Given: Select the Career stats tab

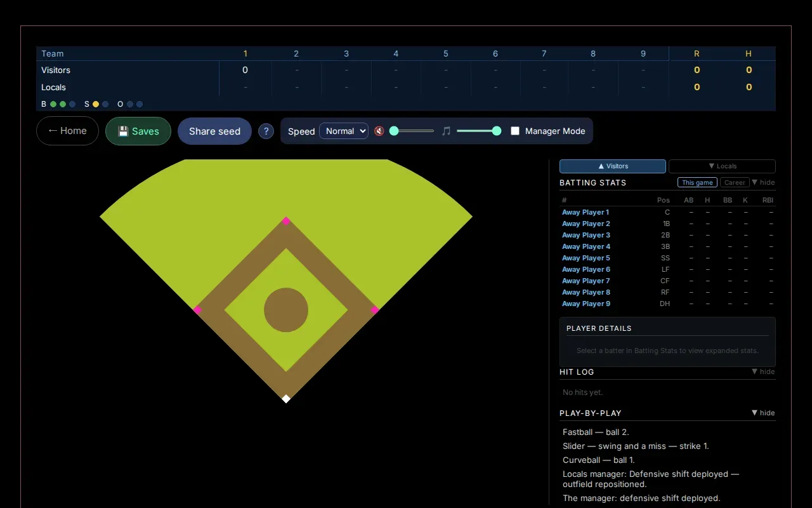Looking at the screenshot, I should 735,182.
